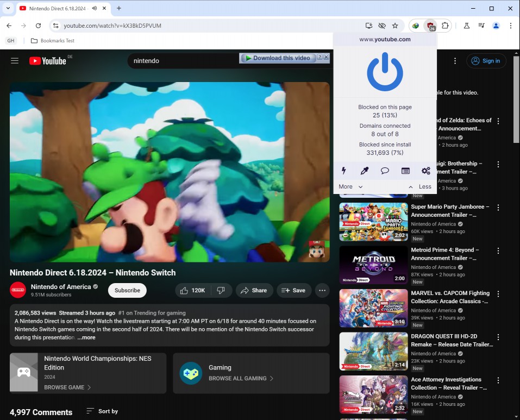Bookmark this page with star icon
520x420 pixels.
coord(395,26)
